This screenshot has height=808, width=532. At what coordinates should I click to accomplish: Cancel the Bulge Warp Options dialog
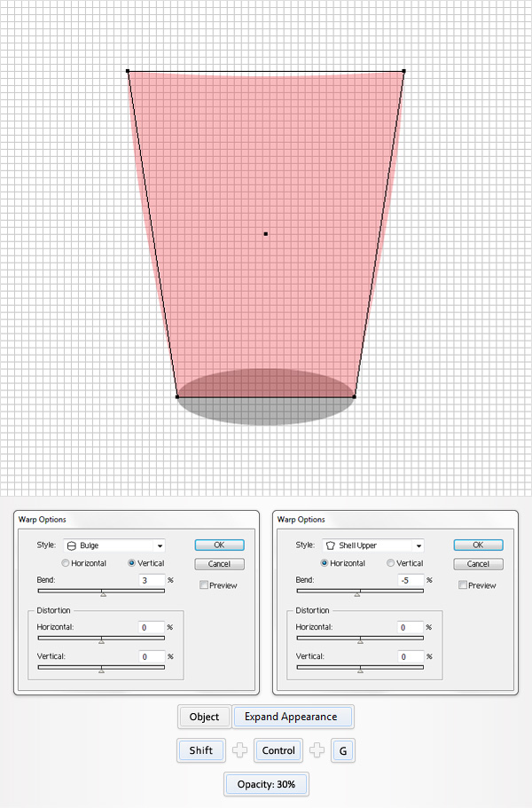219,564
